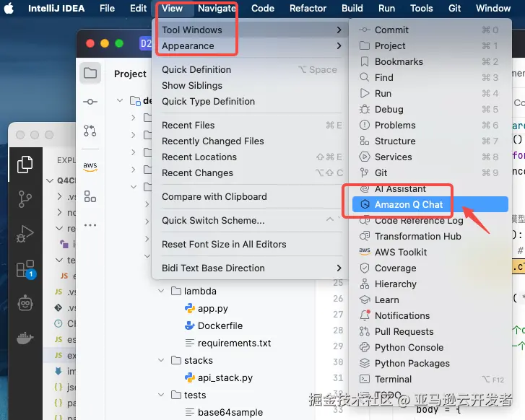The height and width of the screenshot is (420, 525).
Task: Click the Pull Requests icon
Action: tap(364, 331)
